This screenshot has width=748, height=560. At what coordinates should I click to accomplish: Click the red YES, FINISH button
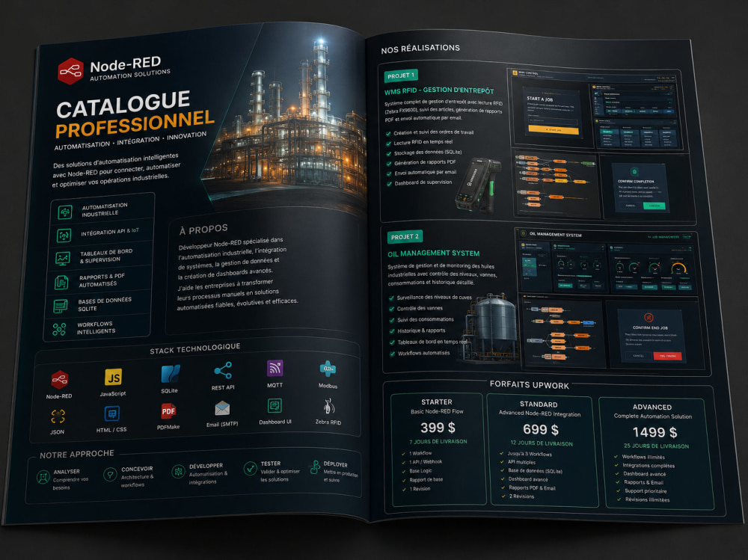point(667,356)
